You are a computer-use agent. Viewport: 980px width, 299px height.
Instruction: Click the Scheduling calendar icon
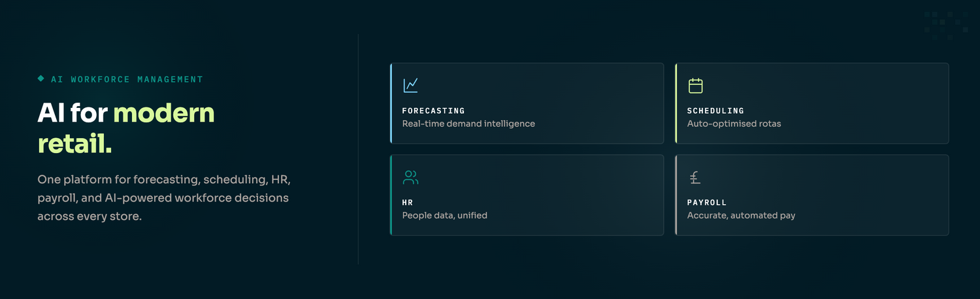[695, 85]
